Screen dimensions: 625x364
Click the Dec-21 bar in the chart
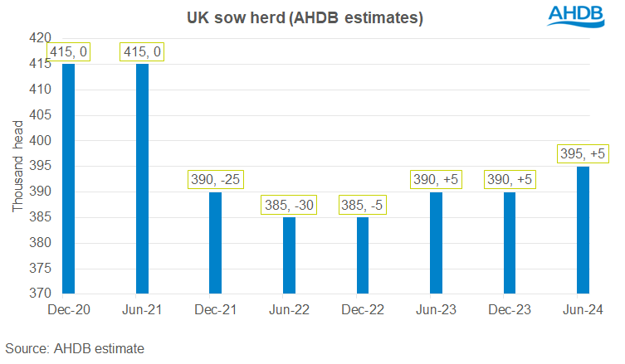[x=215, y=242]
